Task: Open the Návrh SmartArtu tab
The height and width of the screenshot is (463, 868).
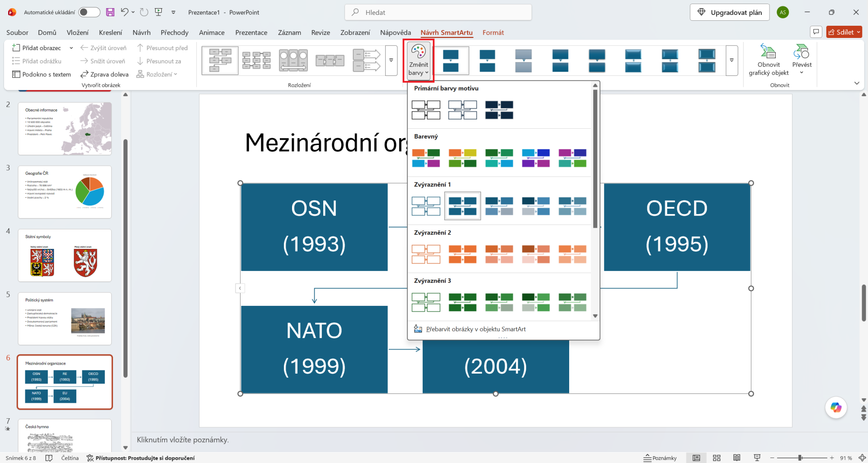Action: (x=446, y=33)
